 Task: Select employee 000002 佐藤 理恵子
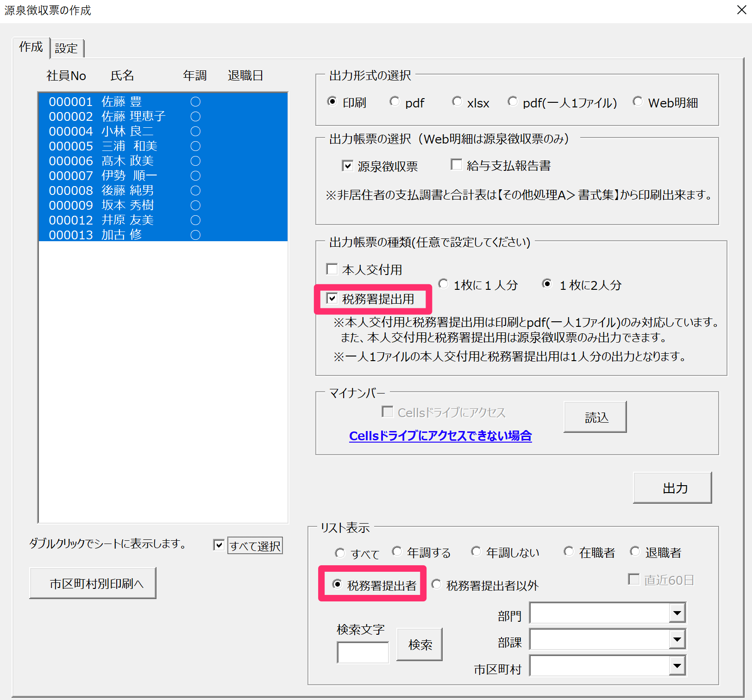pyautogui.click(x=163, y=116)
